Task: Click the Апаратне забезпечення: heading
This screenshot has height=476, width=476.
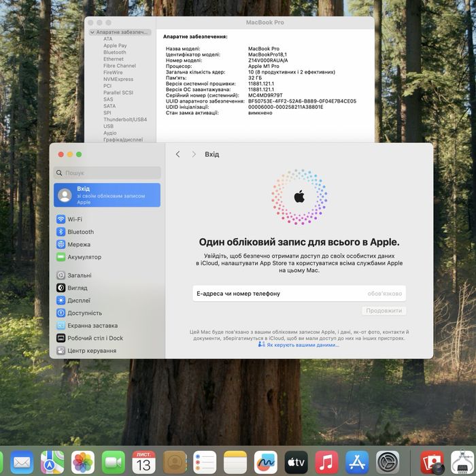Action: (195, 37)
